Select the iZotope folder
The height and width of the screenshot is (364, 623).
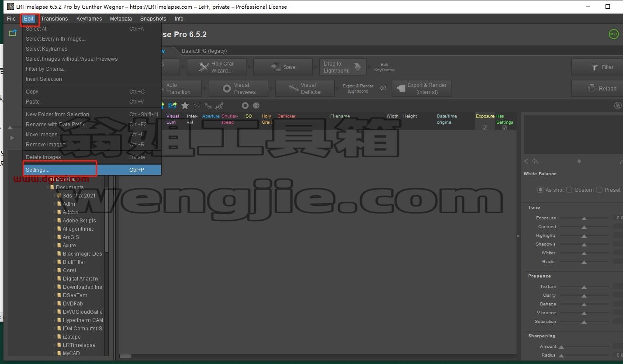click(72, 336)
